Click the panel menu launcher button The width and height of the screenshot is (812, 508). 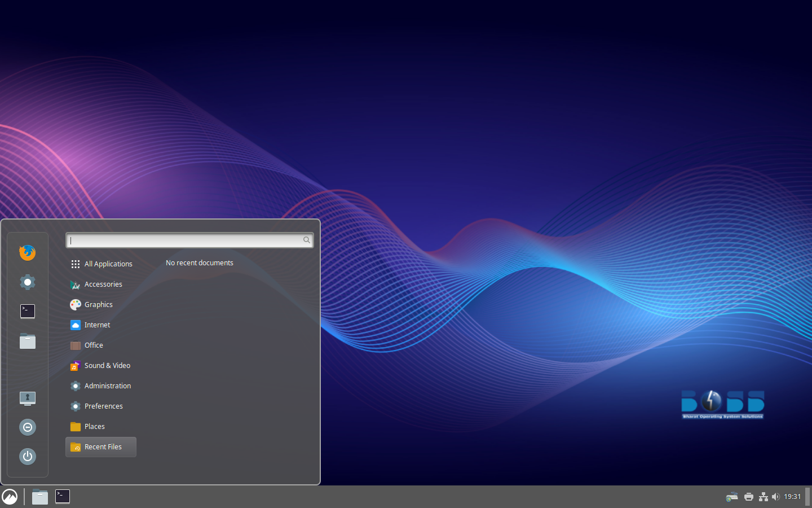tap(10, 497)
